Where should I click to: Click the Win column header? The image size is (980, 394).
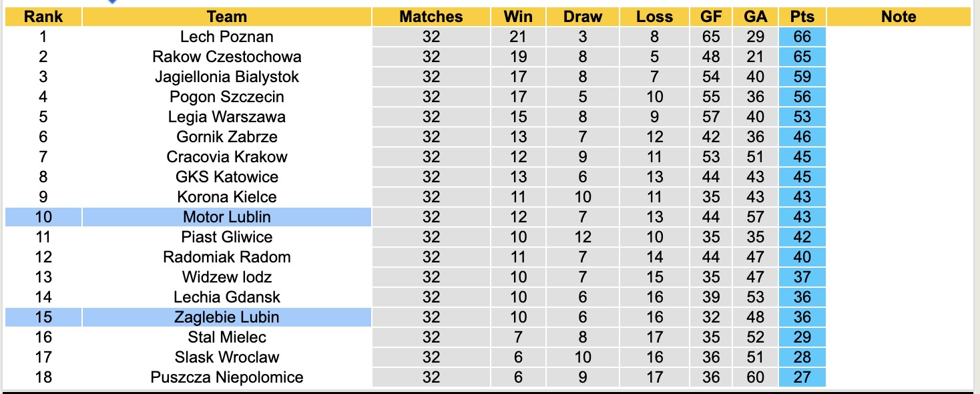pyautogui.click(x=518, y=17)
